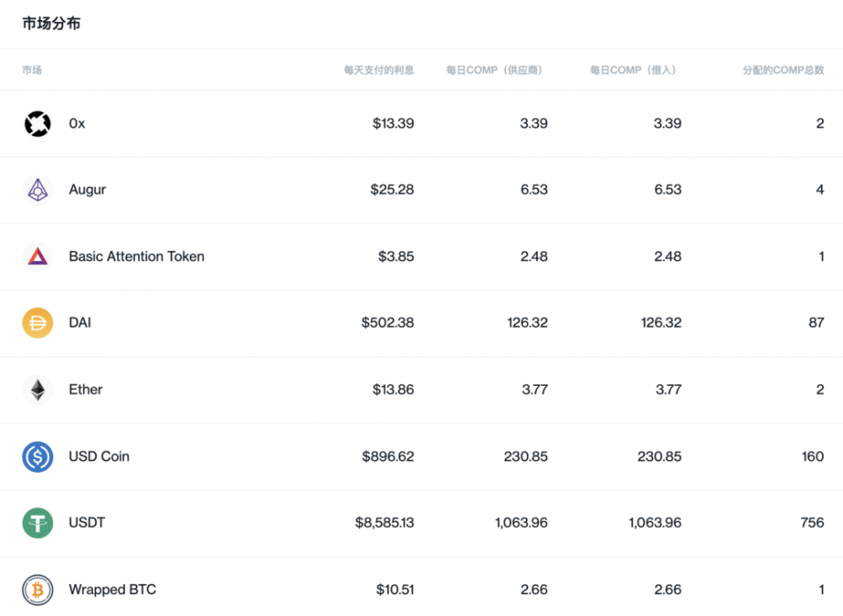Click the USDT Tether icon
The image size is (843, 616).
pyautogui.click(x=37, y=523)
